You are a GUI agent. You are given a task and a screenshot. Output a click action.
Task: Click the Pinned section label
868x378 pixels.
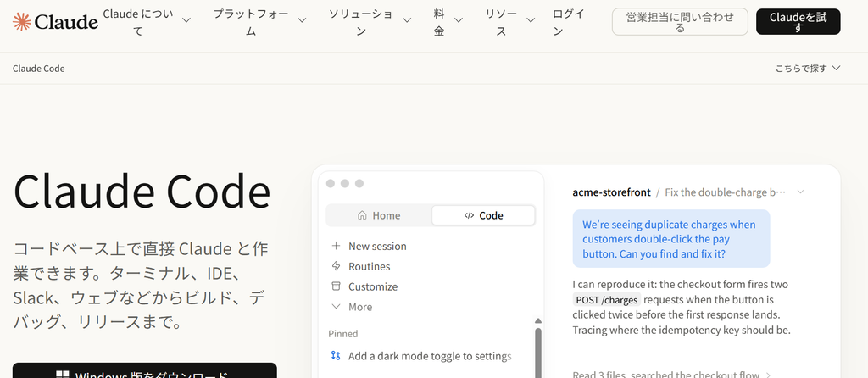point(343,334)
